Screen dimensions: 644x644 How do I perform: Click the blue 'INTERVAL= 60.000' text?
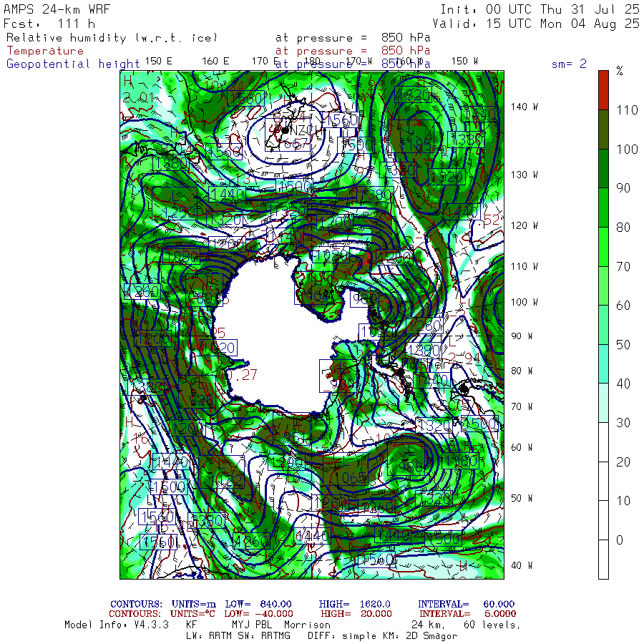466,604
